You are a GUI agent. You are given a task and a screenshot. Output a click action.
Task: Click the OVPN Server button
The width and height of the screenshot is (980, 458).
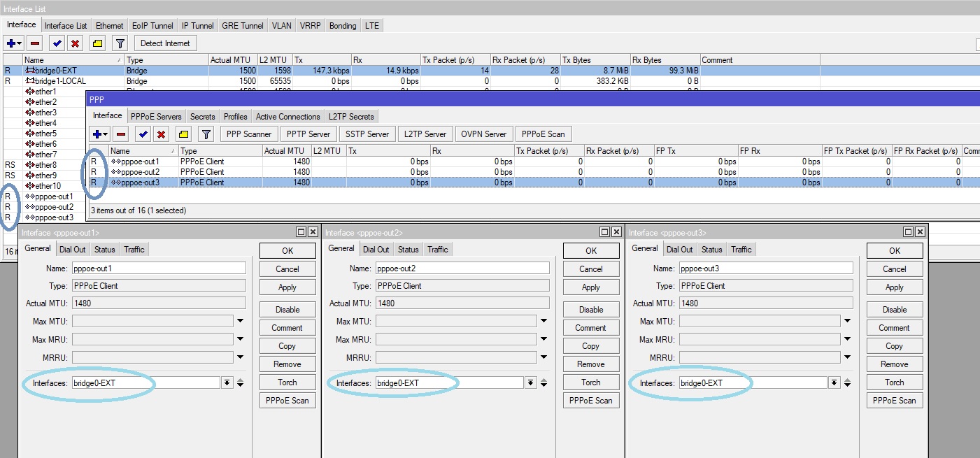pyautogui.click(x=484, y=134)
